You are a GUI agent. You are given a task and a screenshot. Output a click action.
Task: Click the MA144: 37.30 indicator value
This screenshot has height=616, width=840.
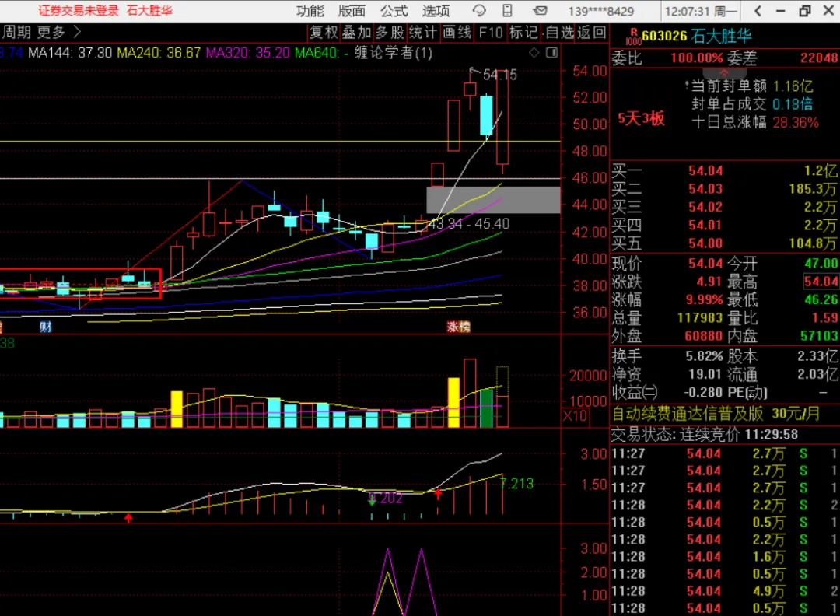click(70, 52)
